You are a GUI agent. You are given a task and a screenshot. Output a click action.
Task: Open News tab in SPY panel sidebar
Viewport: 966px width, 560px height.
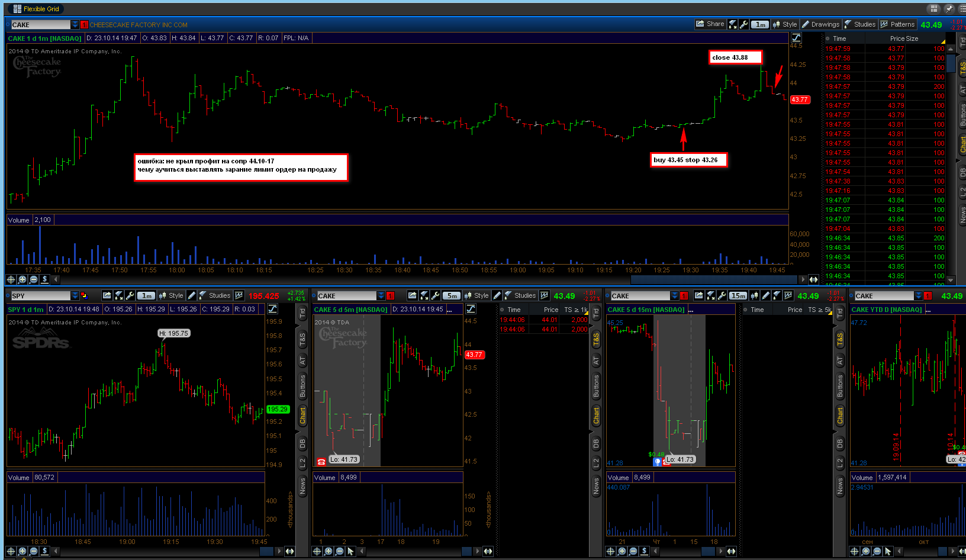pos(302,487)
